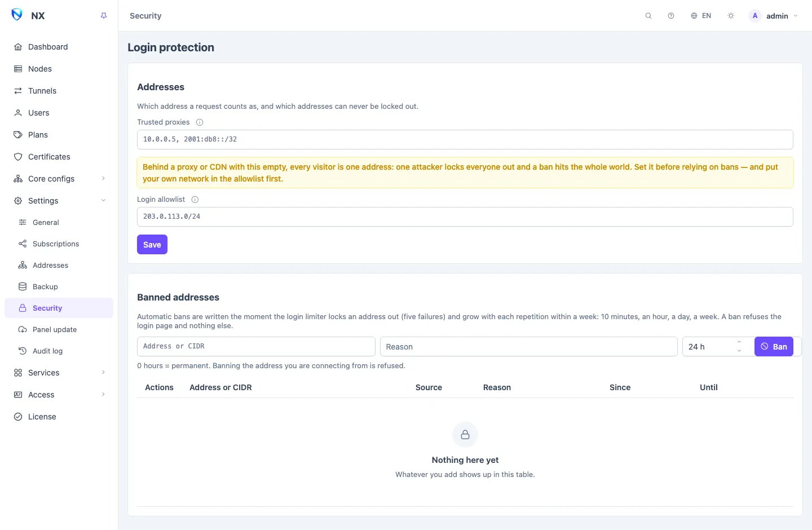Image resolution: width=812 pixels, height=530 pixels.
Task: Click the Audit log history icon
Action: pos(23,351)
